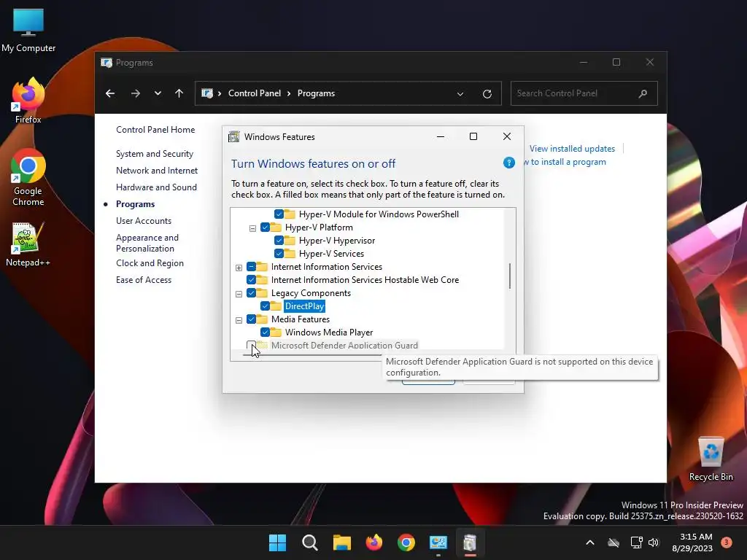Toggle Internet Information Services checkbox
This screenshot has height=560, width=747.
(x=252, y=267)
